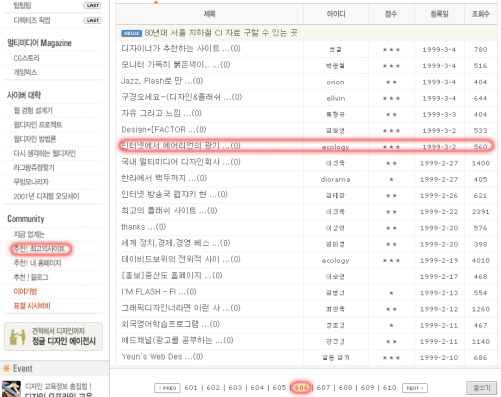Open page 608
This screenshot has height=397, width=501.
pos(345,388)
